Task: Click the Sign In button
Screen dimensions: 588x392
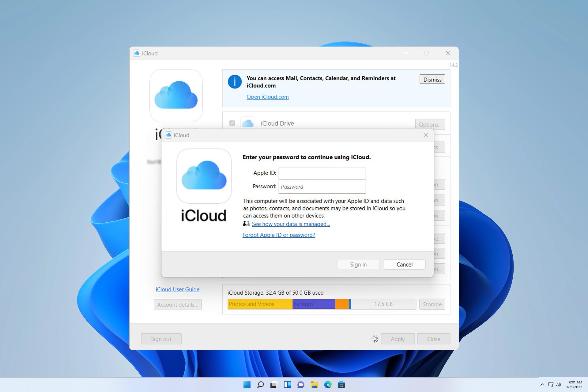Action: (x=358, y=264)
